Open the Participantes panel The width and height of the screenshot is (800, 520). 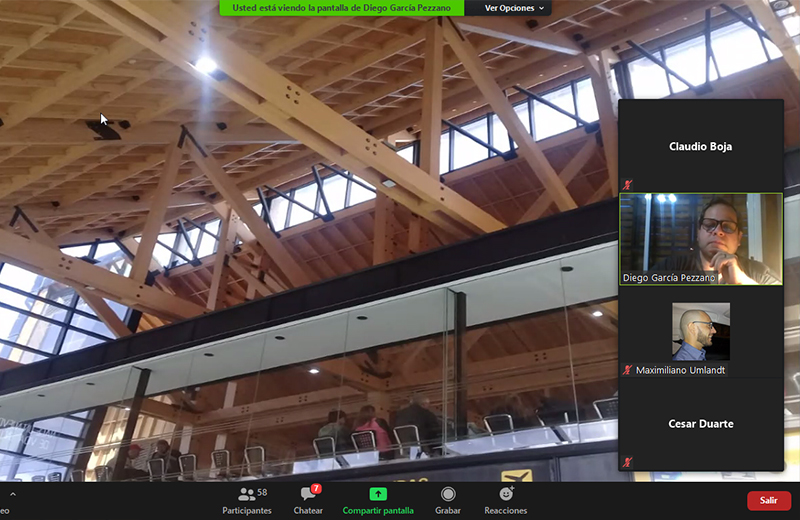[246, 500]
